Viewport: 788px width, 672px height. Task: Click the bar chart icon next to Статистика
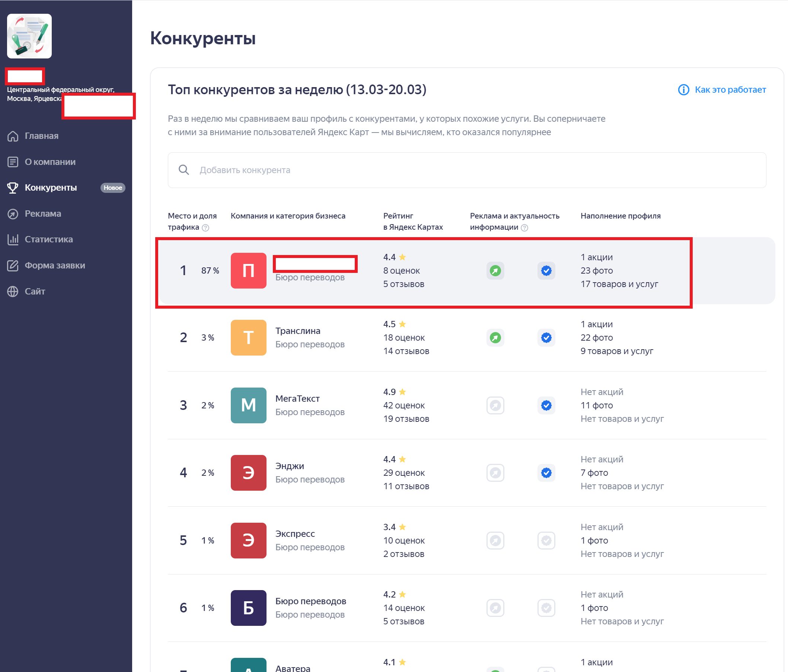pyautogui.click(x=13, y=240)
